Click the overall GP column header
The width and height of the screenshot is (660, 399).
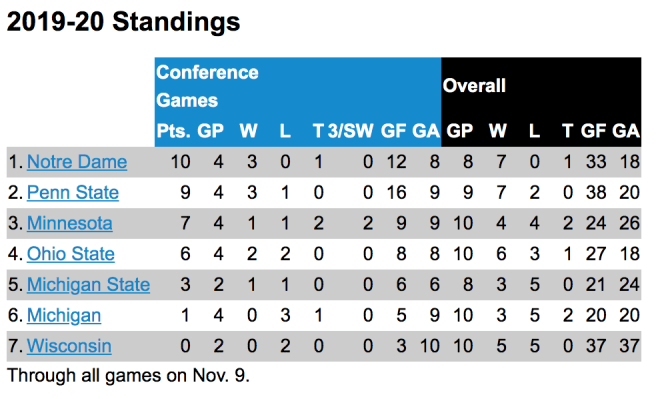tap(460, 131)
